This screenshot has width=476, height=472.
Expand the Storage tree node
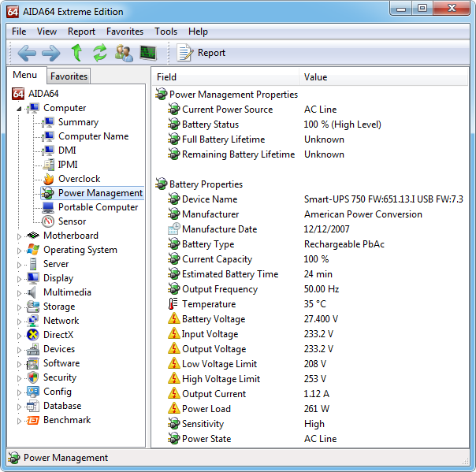19,307
